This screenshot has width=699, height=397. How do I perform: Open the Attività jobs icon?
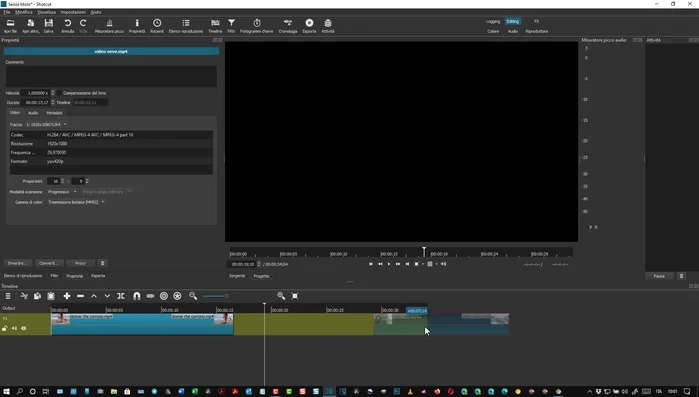(x=328, y=26)
